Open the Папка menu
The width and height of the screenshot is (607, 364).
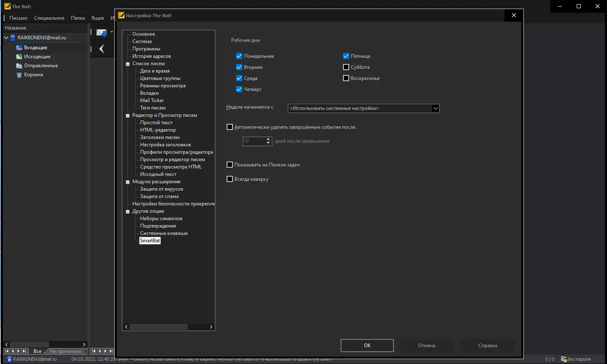pos(78,18)
